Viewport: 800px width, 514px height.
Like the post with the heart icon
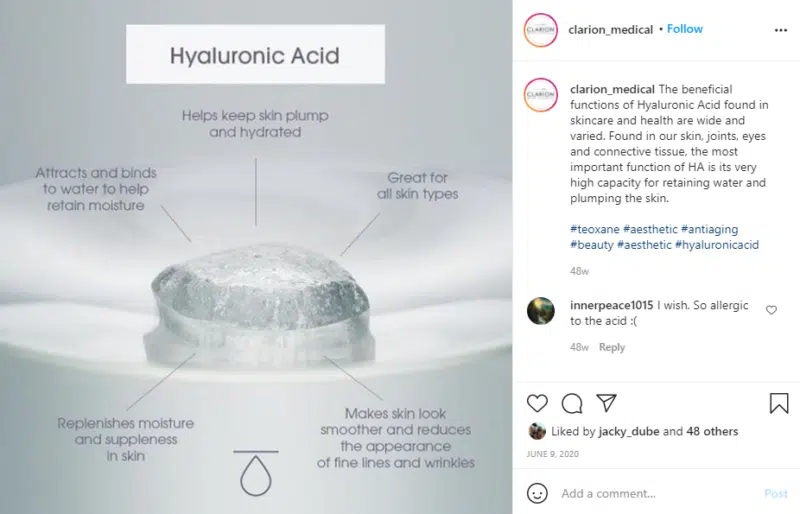coord(537,403)
